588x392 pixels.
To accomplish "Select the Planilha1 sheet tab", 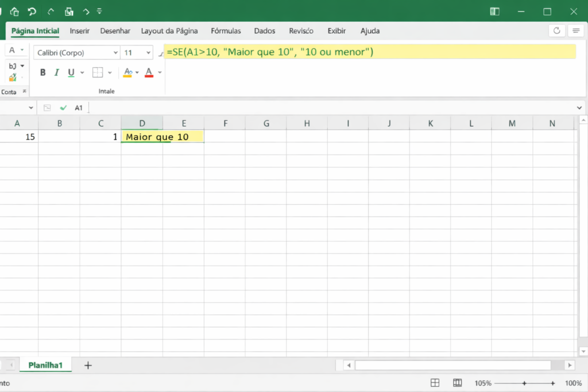I will pos(45,366).
